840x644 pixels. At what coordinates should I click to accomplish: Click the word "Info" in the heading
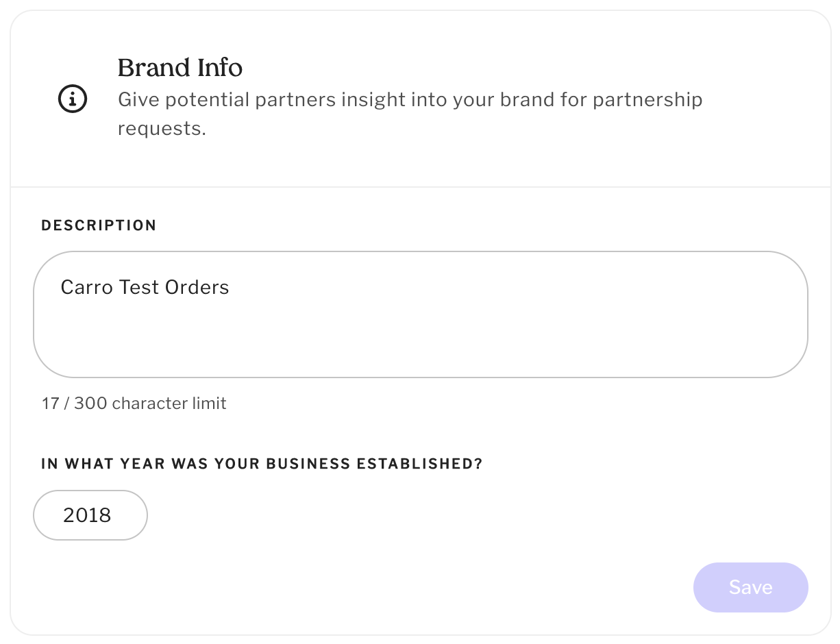pos(219,68)
